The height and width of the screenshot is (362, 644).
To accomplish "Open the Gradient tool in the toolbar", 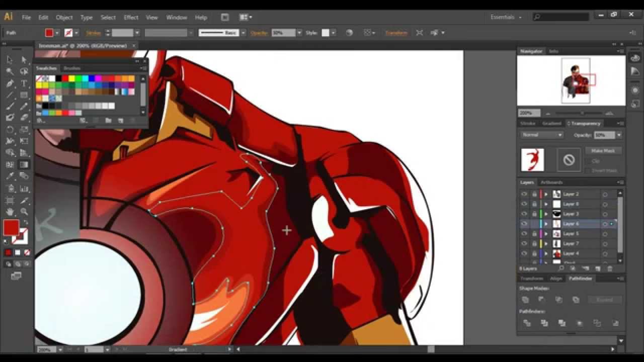I will coord(23,164).
